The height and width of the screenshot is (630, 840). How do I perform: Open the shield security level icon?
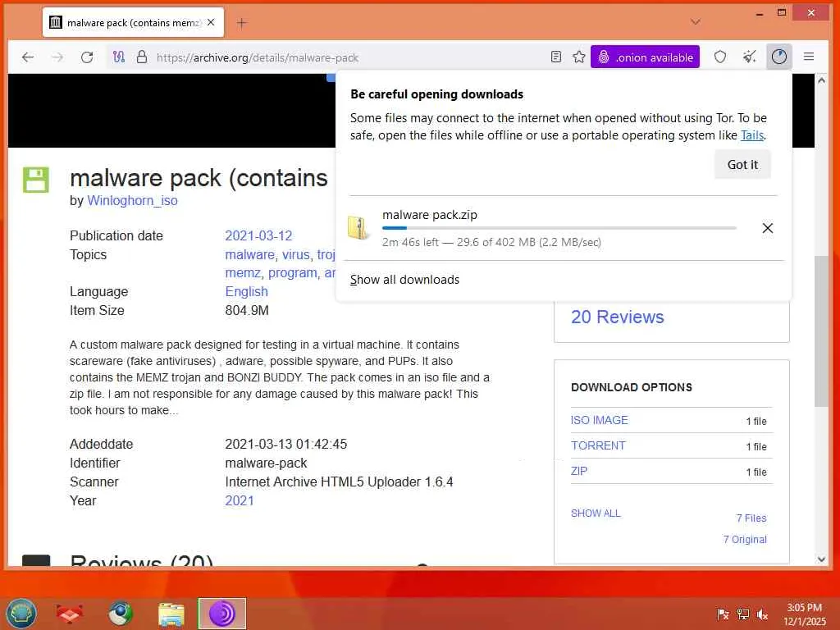pos(720,57)
